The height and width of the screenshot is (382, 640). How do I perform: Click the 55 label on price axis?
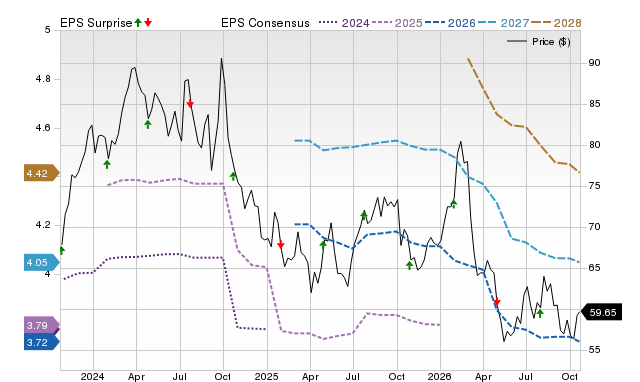(594, 350)
